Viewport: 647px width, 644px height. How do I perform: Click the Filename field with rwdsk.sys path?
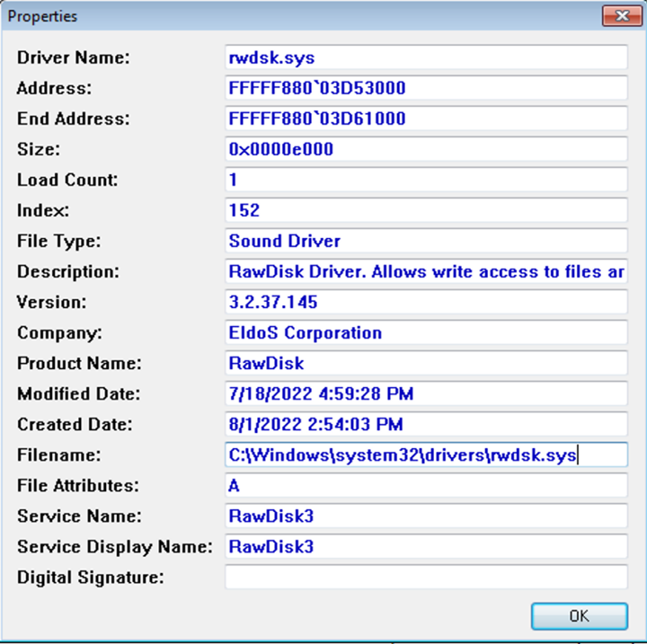coord(426,454)
